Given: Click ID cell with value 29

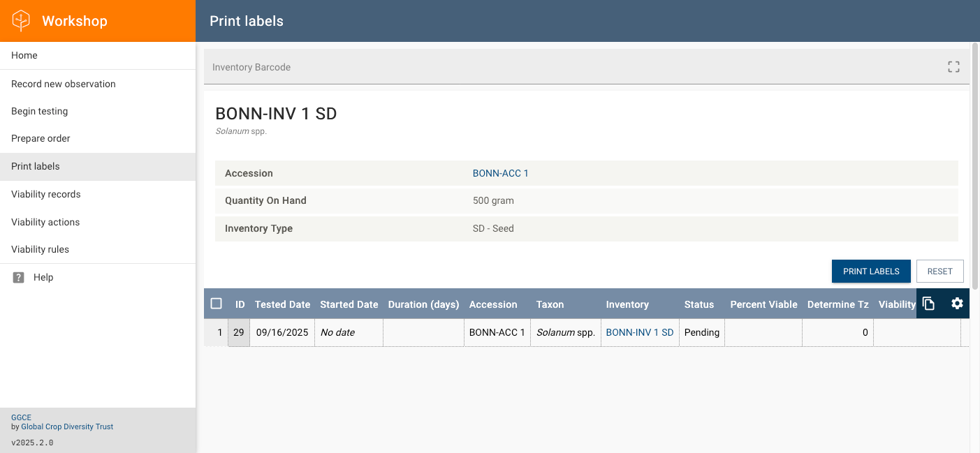Looking at the screenshot, I should [x=239, y=332].
